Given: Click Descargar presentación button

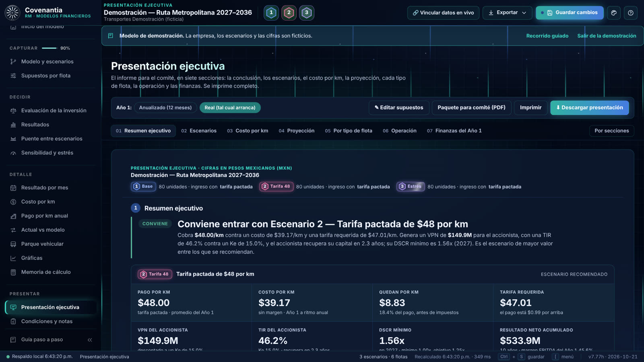Looking at the screenshot, I should coord(589,108).
